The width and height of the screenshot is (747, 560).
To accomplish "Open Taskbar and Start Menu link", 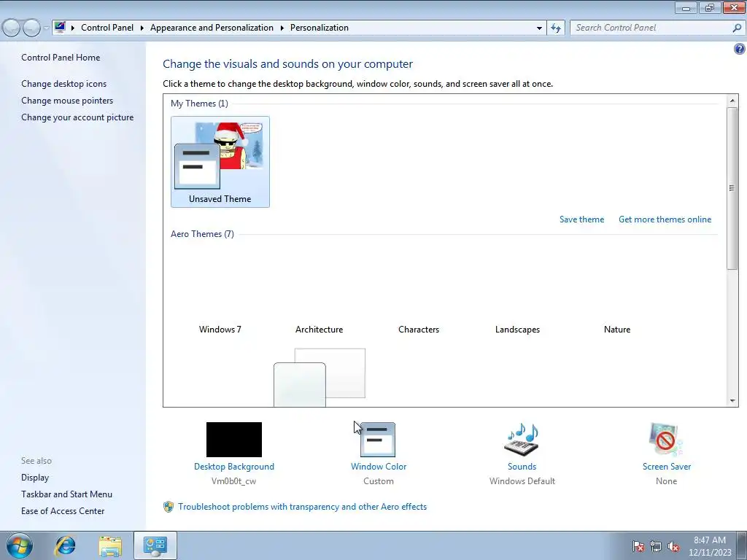I will pyautogui.click(x=66, y=494).
